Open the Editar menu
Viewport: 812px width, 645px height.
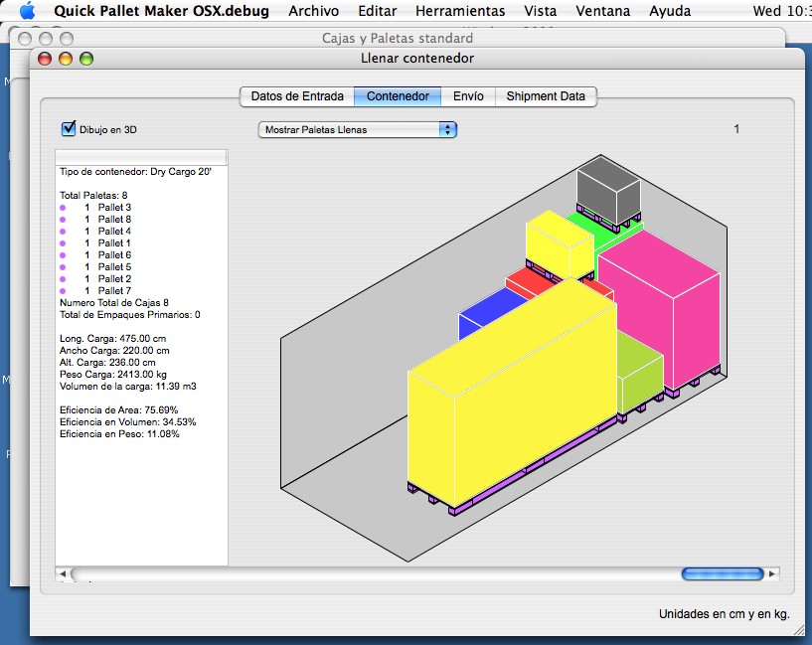tap(378, 11)
